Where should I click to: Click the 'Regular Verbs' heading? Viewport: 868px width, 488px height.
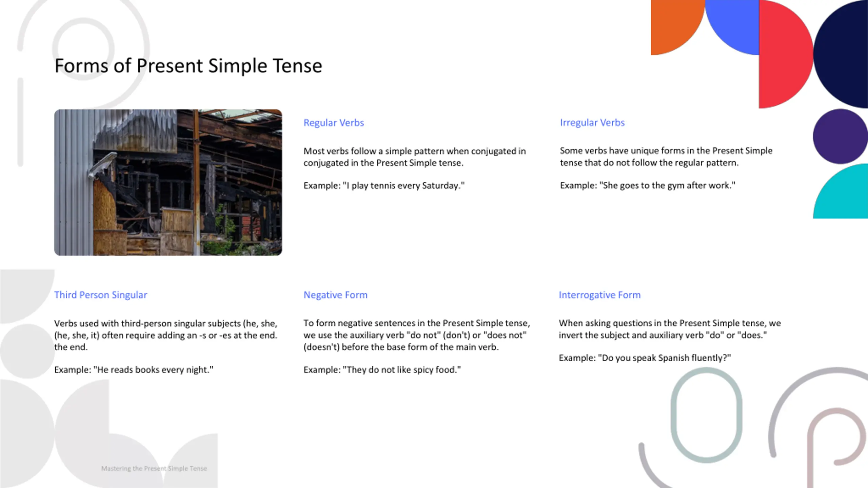point(334,123)
